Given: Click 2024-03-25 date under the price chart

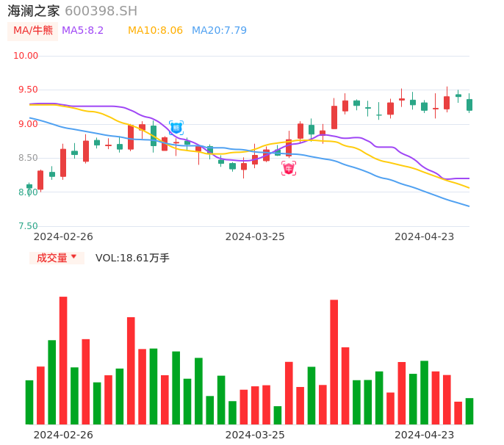Looking at the screenshot, I should coord(255,236).
